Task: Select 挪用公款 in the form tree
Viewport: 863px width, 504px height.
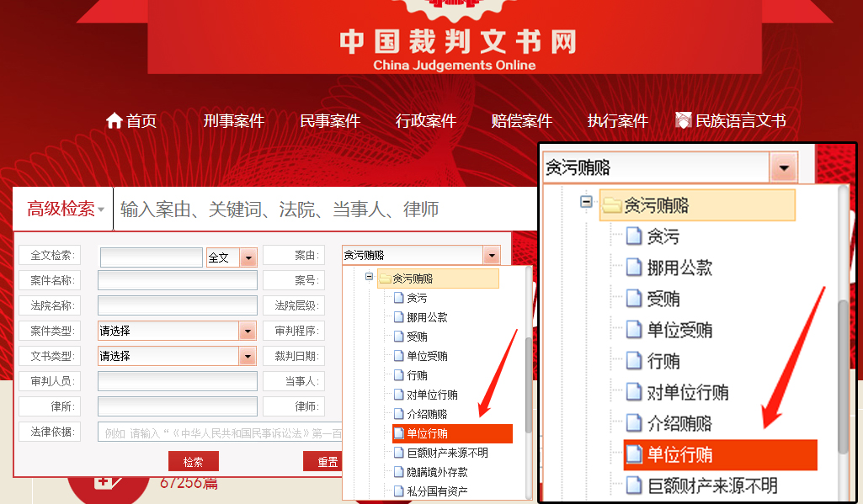Action: pyautogui.click(x=427, y=317)
